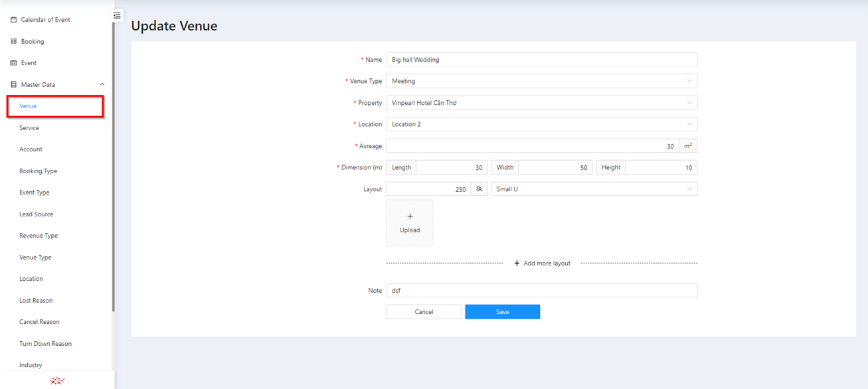The width and height of the screenshot is (868, 389).
Task: Open the Service menu item
Action: (29, 127)
